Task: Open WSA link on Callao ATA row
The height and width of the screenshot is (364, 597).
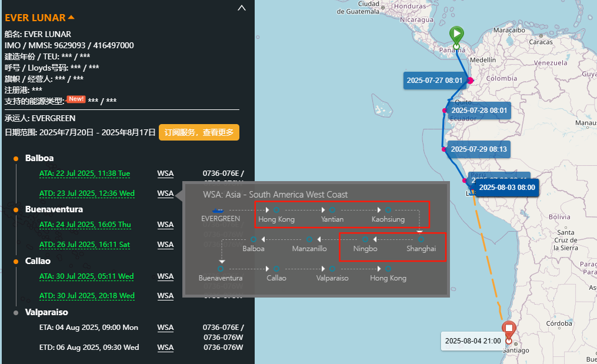Action: (165, 276)
